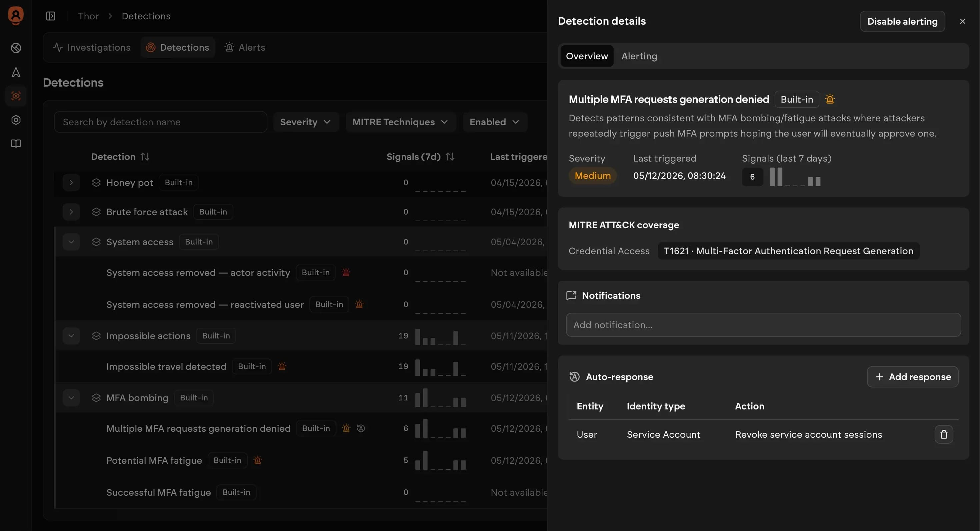Click the Detections breadcrumb item

pos(146,16)
